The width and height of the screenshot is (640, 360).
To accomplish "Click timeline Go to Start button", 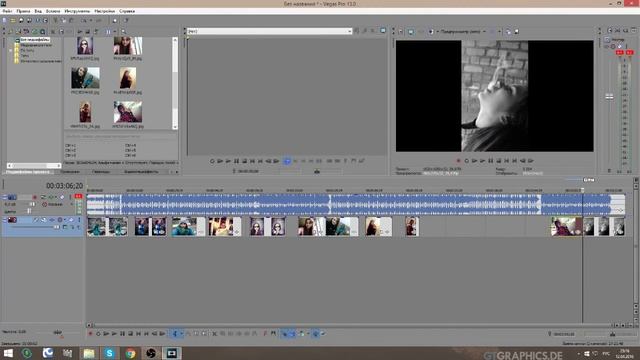I will 139,334.
